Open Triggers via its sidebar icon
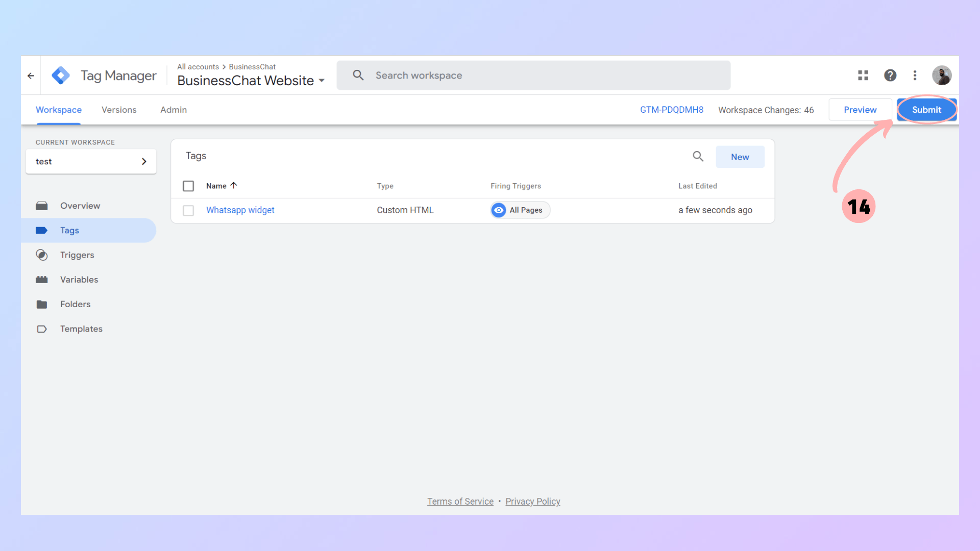Viewport: 980px width, 551px height. 42,255
